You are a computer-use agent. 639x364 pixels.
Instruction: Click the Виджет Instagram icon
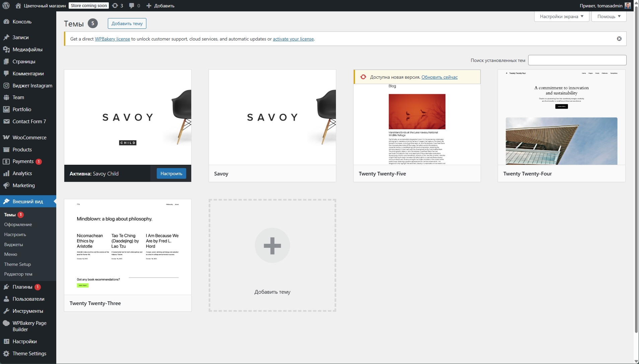pyautogui.click(x=6, y=86)
